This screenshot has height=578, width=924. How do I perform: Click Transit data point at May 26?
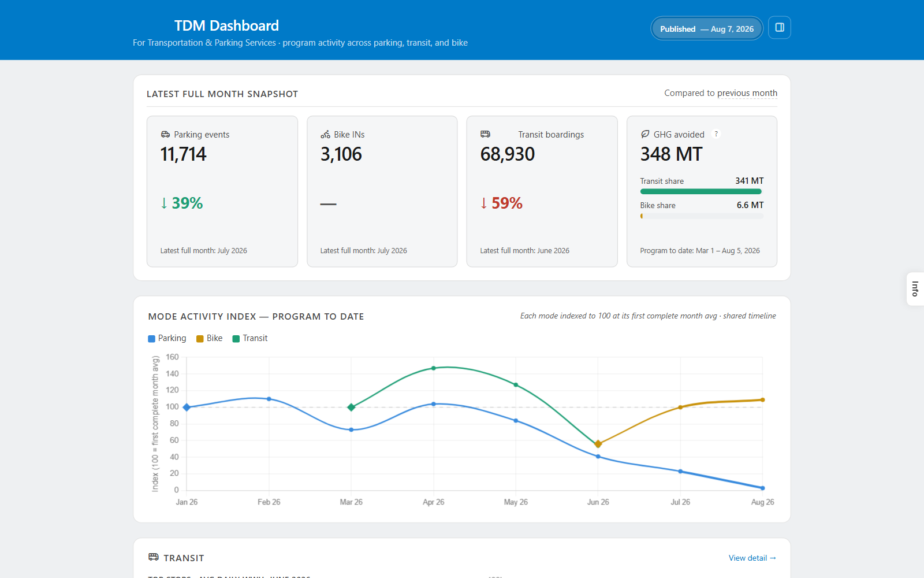pos(516,385)
